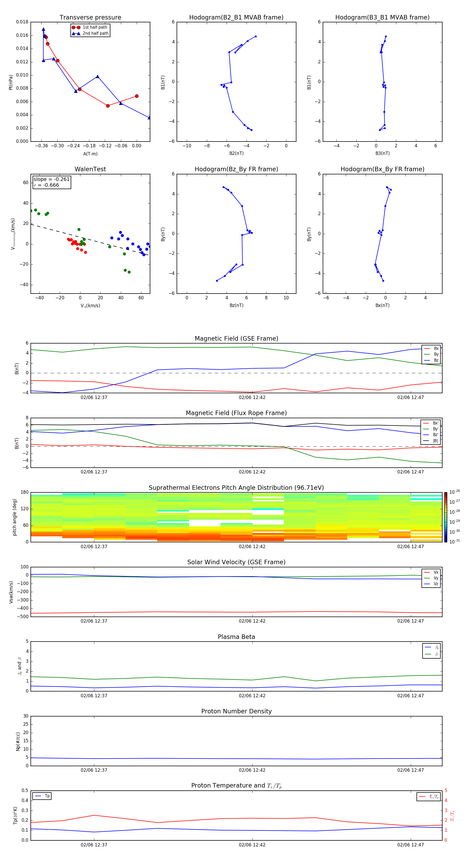Click '02/06 12:47' tick under Proton Temperature
This screenshot has width=473, height=868.
click(x=410, y=845)
